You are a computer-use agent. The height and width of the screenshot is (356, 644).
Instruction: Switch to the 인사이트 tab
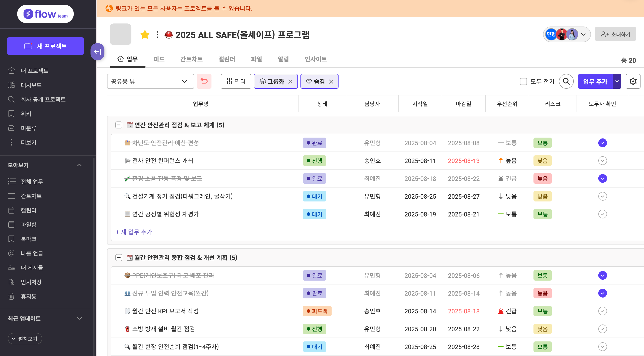point(315,59)
